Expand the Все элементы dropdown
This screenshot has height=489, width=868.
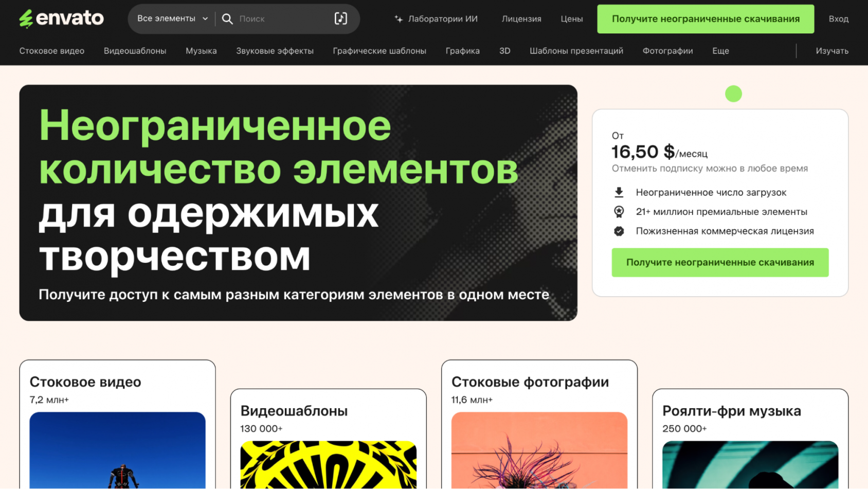pyautogui.click(x=172, y=19)
